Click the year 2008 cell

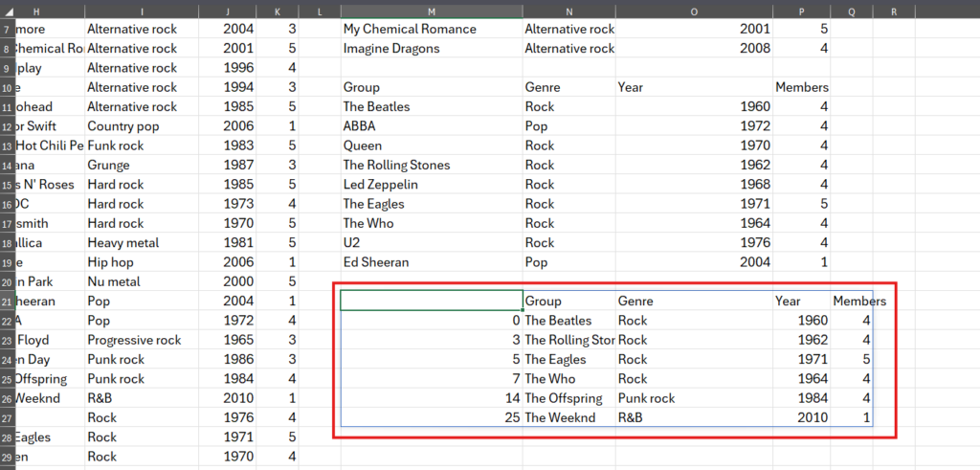pos(695,49)
